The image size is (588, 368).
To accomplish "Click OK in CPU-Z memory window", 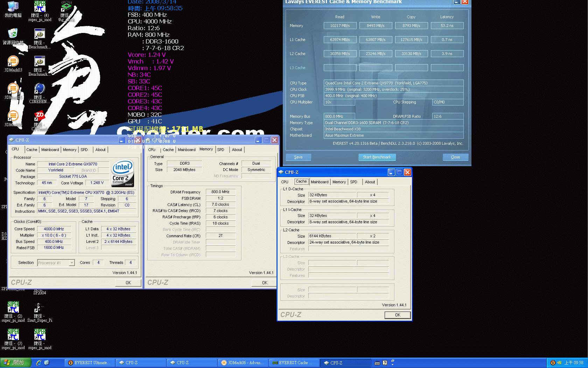I will (265, 282).
